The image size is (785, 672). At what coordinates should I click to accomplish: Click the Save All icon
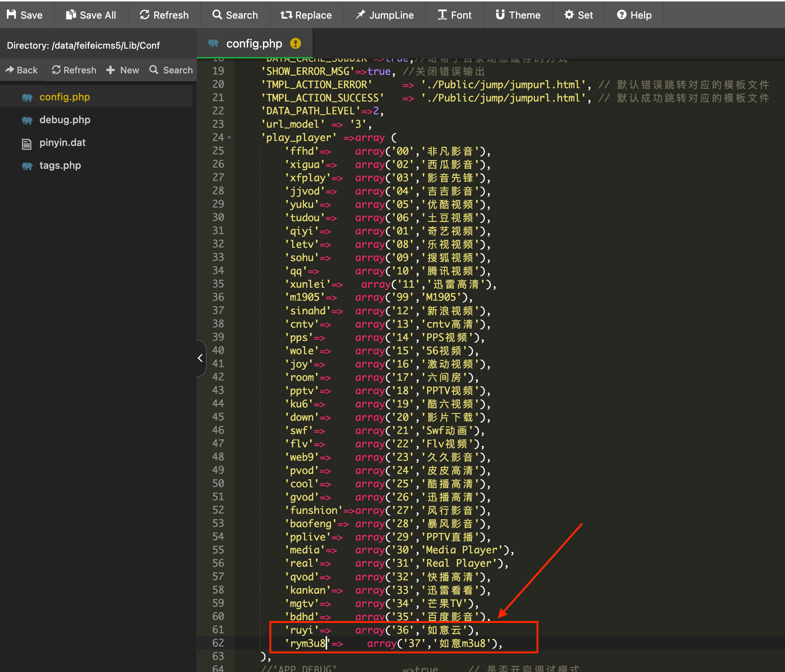pos(71,15)
